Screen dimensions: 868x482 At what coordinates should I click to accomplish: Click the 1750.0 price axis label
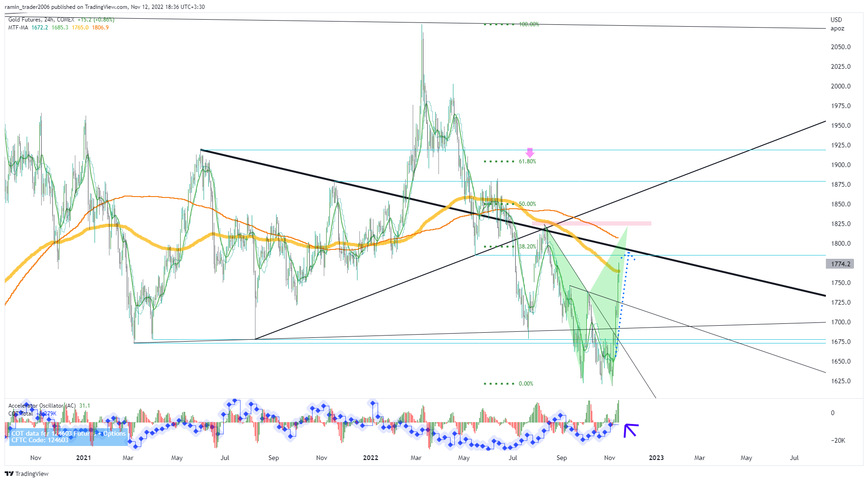tap(841, 283)
